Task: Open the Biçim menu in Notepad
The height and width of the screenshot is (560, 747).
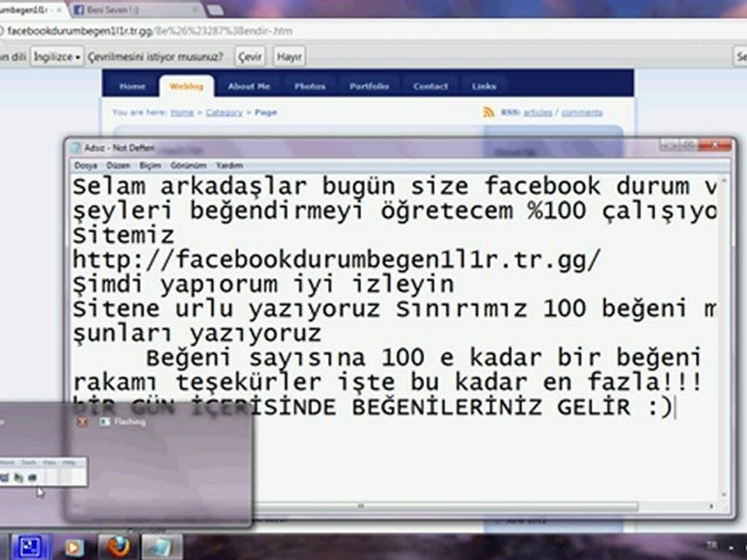Action: [150, 166]
